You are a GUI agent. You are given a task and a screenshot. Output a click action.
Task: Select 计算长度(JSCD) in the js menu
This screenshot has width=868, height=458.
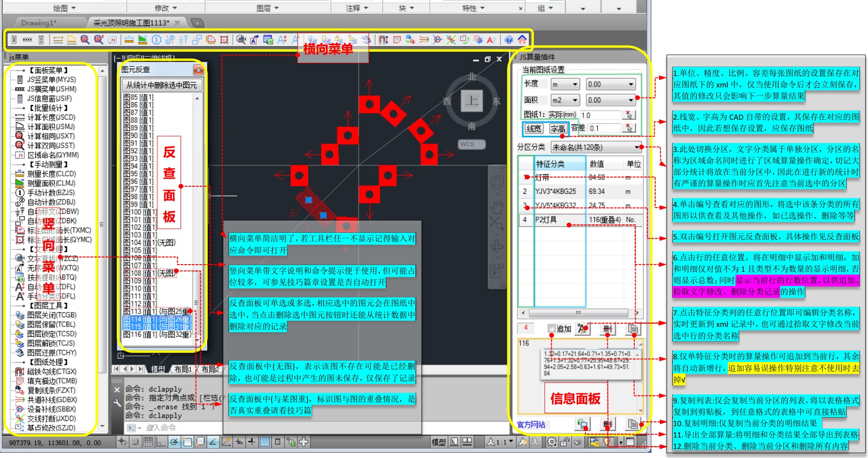click(51, 117)
